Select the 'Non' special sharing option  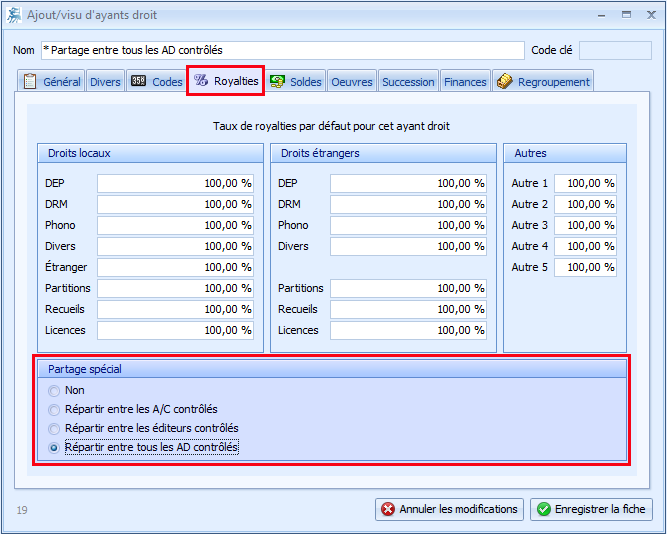point(54,390)
